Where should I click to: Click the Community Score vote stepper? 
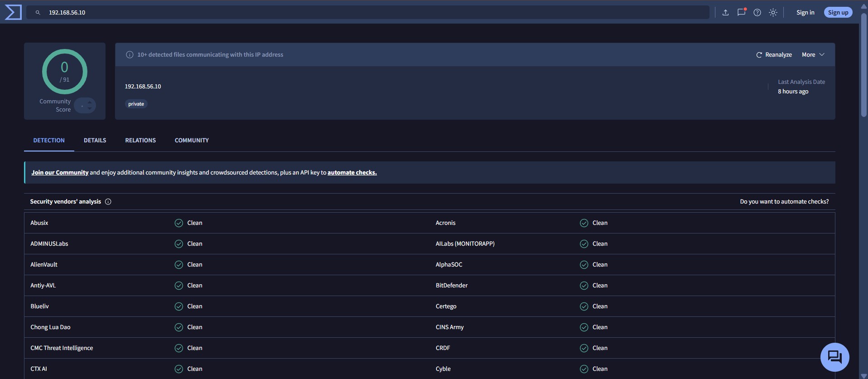[x=85, y=106]
